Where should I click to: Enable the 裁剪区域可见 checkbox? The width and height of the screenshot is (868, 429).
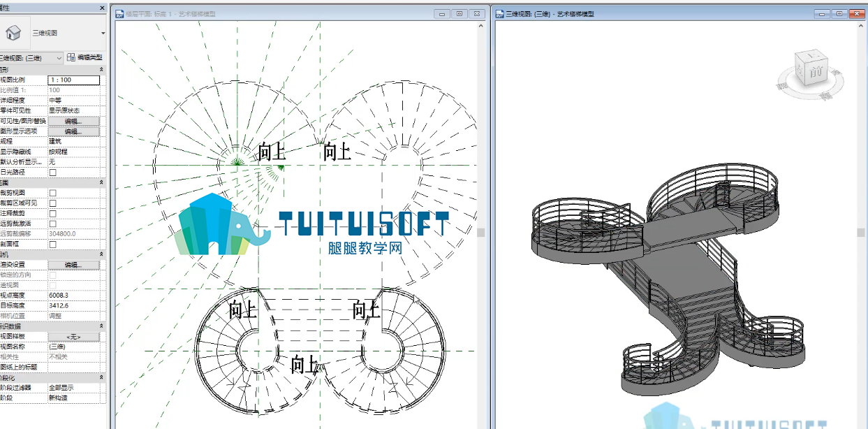tap(53, 203)
